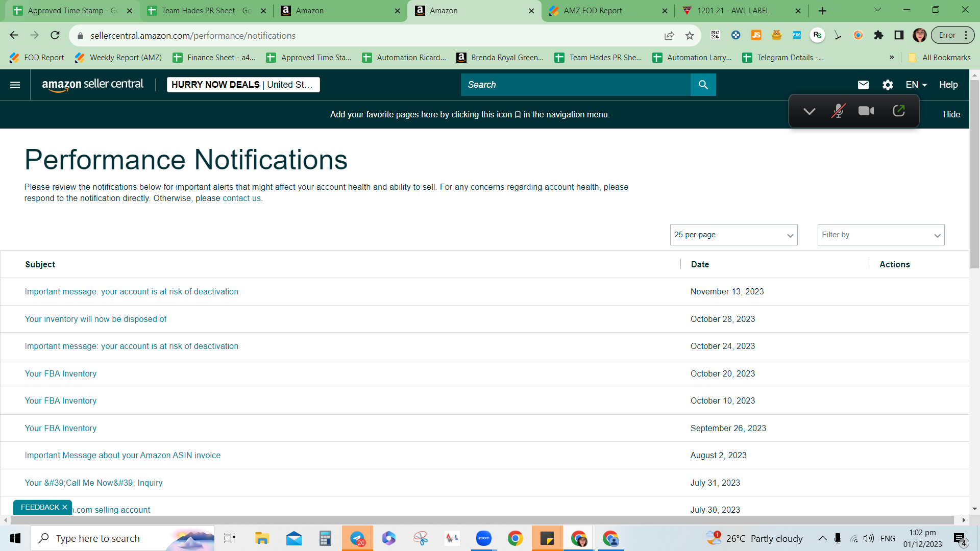Open the Finance Sheet bookmark
This screenshot has width=980, height=551.
pos(214,58)
